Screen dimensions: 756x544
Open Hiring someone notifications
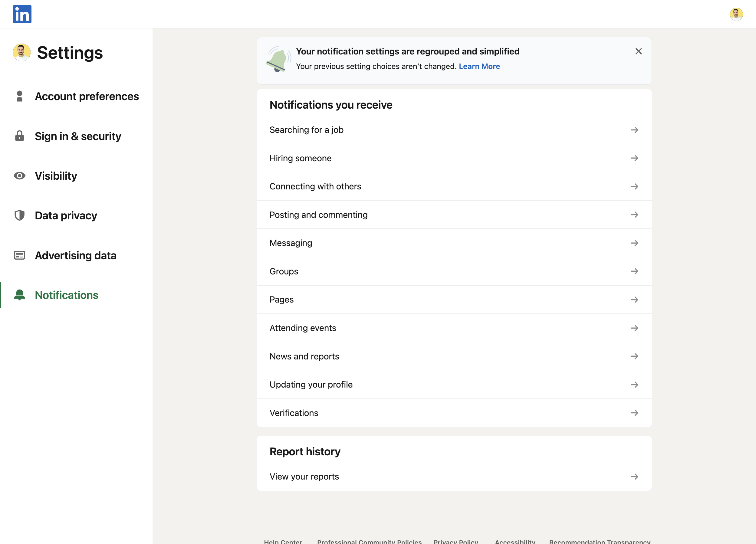coord(454,158)
